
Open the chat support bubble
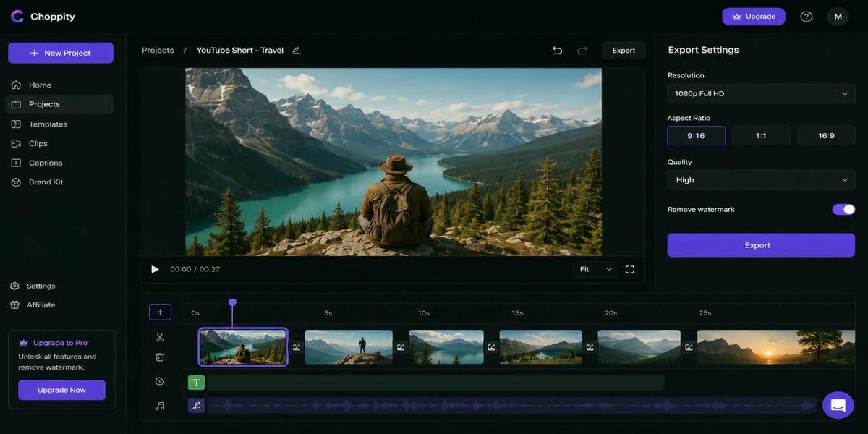click(838, 405)
